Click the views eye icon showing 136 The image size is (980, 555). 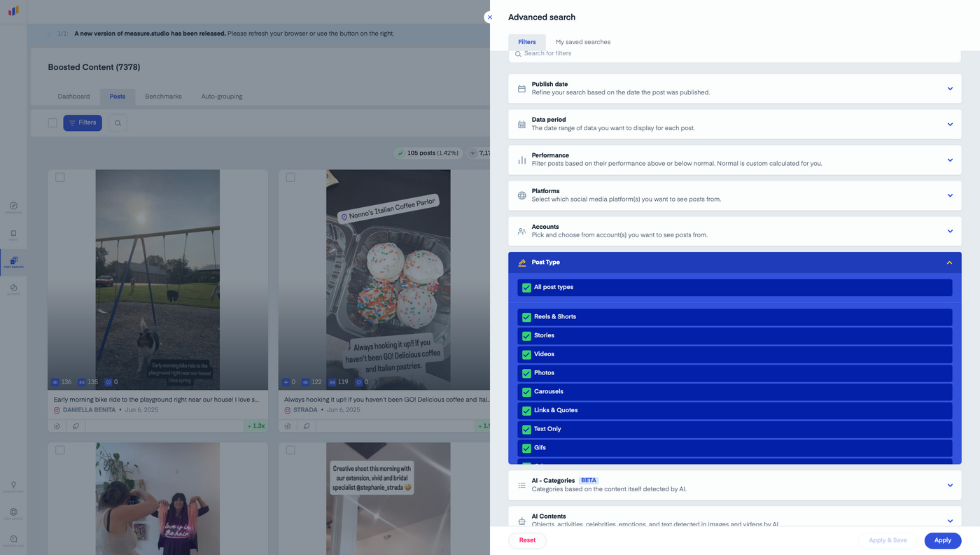pyautogui.click(x=55, y=382)
